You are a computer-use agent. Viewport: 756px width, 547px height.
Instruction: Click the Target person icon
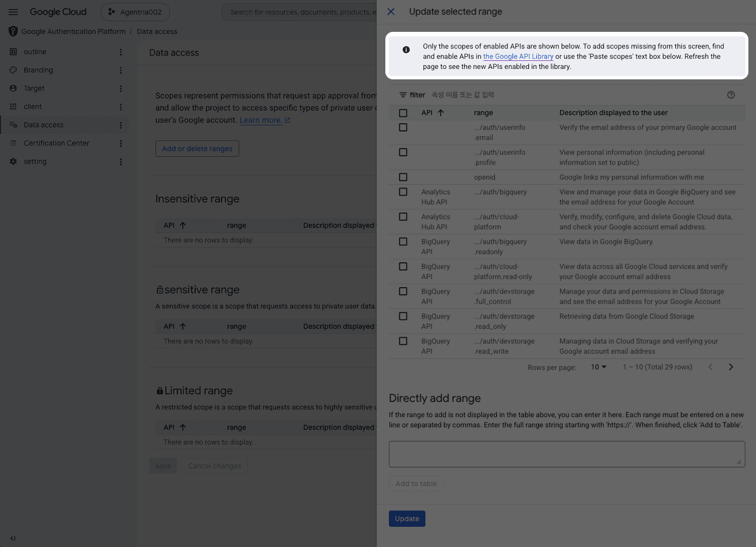click(x=13, y=88)
